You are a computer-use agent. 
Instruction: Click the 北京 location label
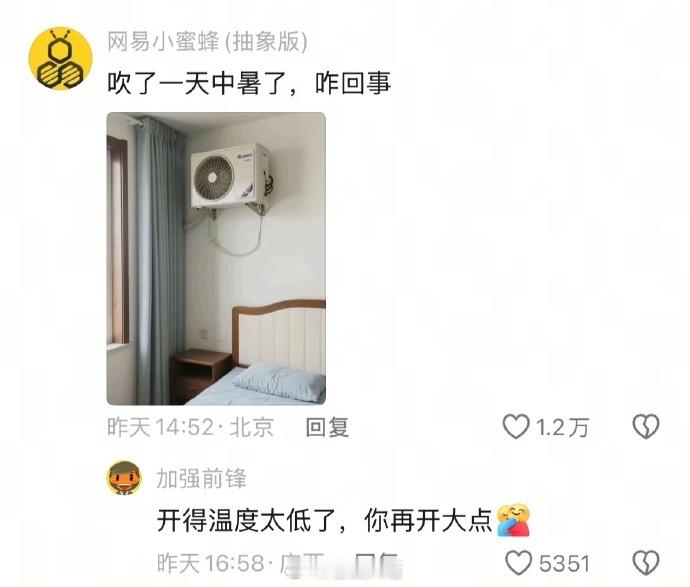[x=252, y=427]
